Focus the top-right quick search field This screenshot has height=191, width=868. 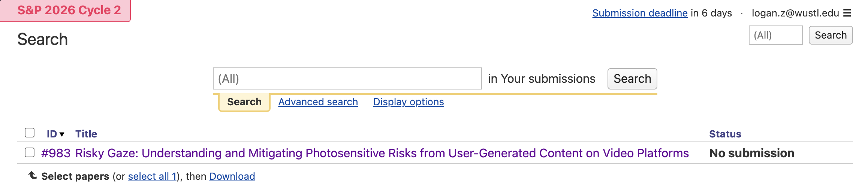coord(775,35)
